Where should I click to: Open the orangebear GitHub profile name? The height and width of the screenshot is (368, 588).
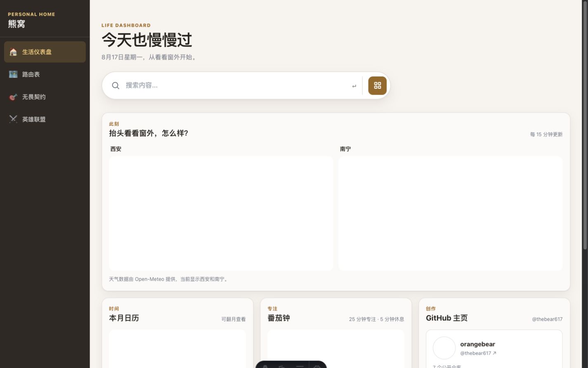[x=477, y=344]
